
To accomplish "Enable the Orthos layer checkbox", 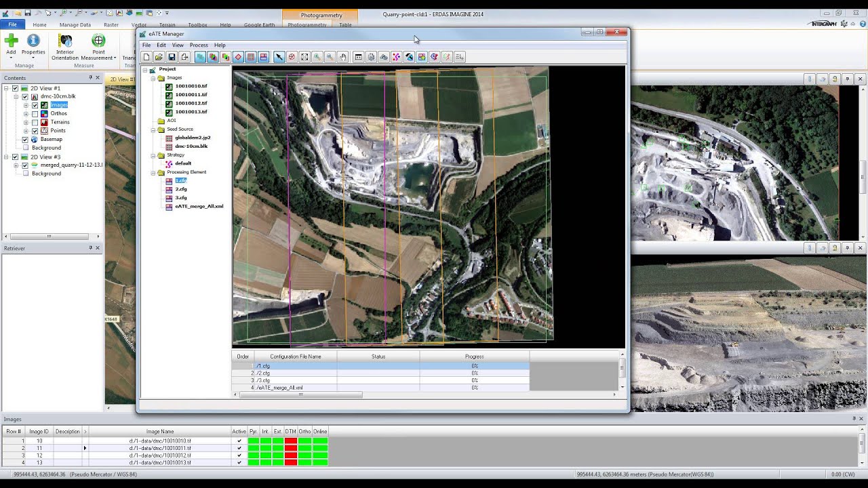I will click(35, 114).
